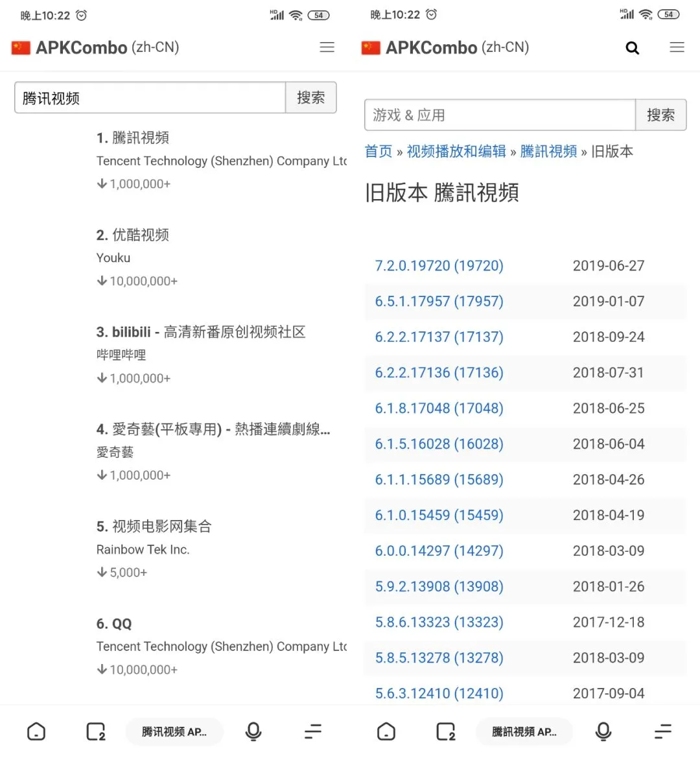Select the date 2017-12-18
The height and width of the screenshot is (758, 700).
(609, 622)
